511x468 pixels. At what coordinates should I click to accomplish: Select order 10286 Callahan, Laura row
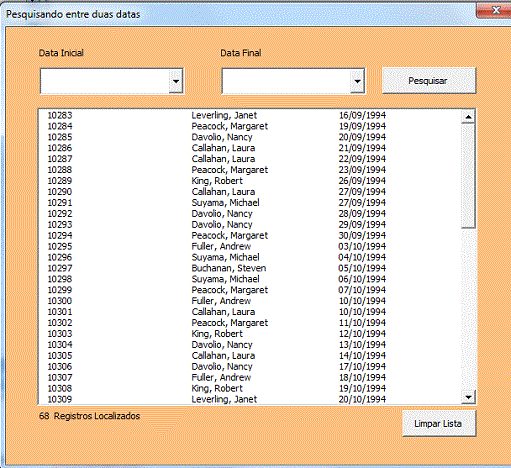250,148
